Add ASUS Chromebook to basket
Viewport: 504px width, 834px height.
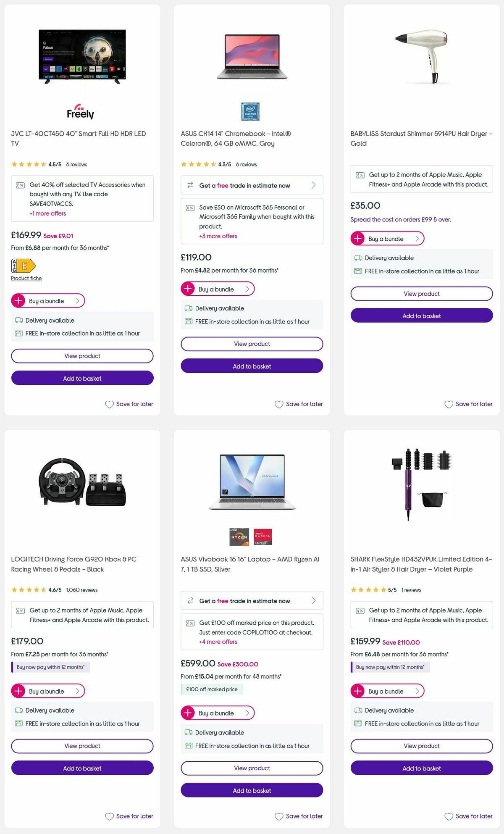click(x=252, y=366)
